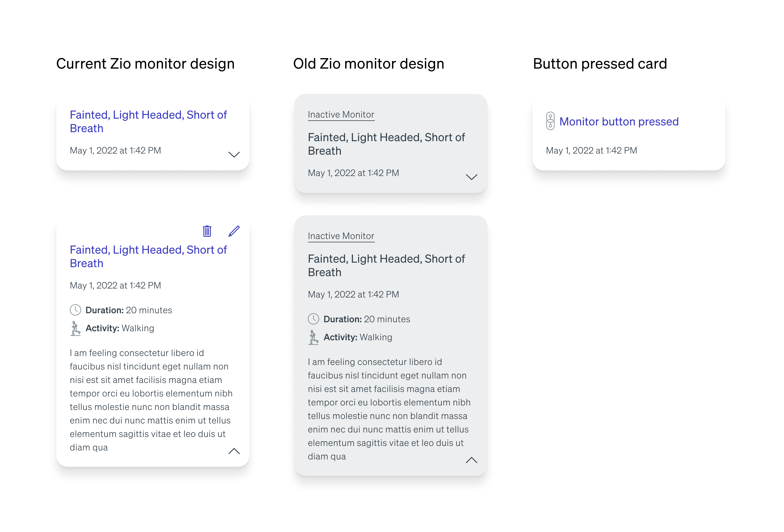Click the monitor device icon beside Monitor button pressed
Image resolution: width=784 pixels, height=532 pixels.
coord(550,121)
